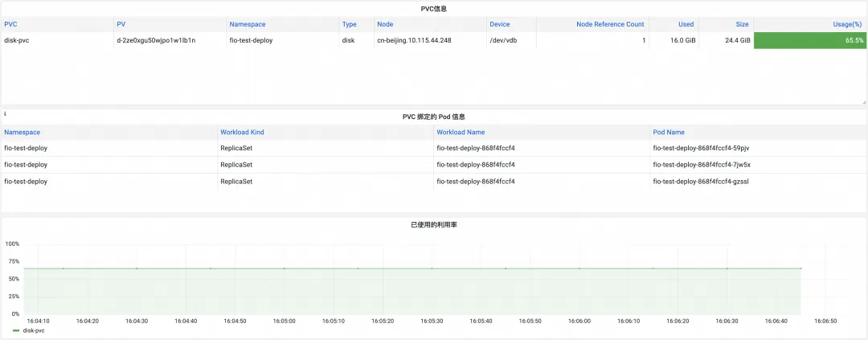Sort by the Size column header

click(742, 24)
